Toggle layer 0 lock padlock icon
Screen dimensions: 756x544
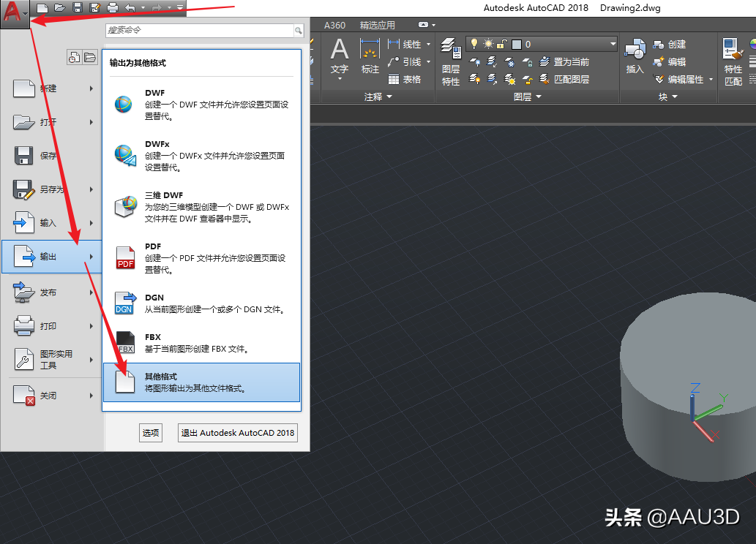tap(502, 45)
